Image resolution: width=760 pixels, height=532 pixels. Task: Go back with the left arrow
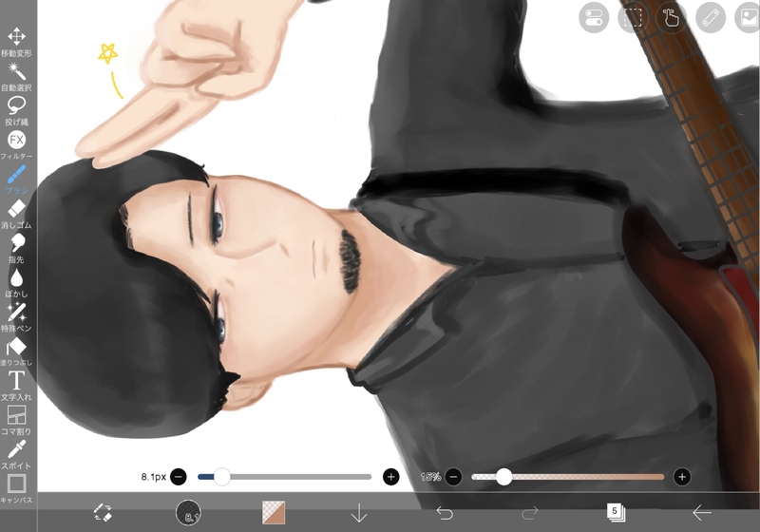click(701, 513)
